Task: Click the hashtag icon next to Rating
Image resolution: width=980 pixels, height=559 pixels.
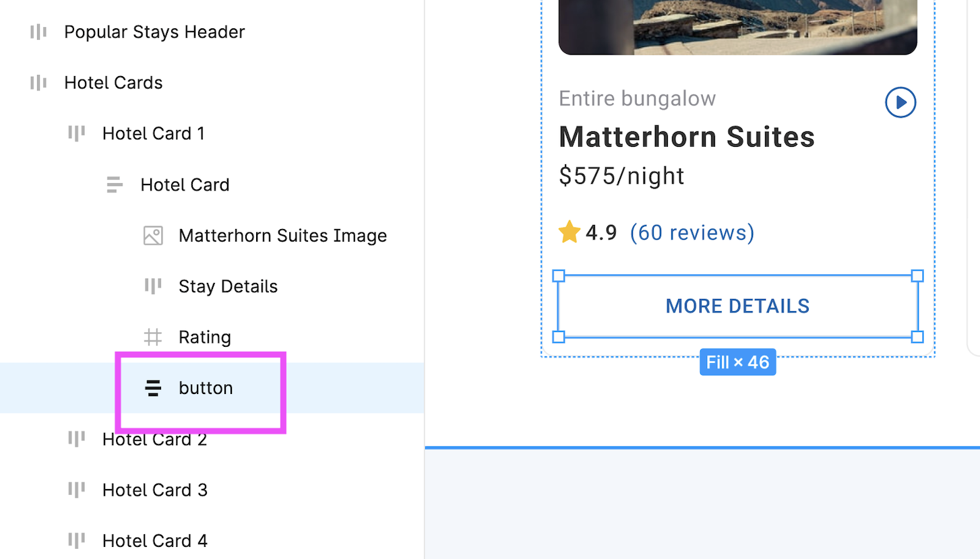Action: point(153,337)
